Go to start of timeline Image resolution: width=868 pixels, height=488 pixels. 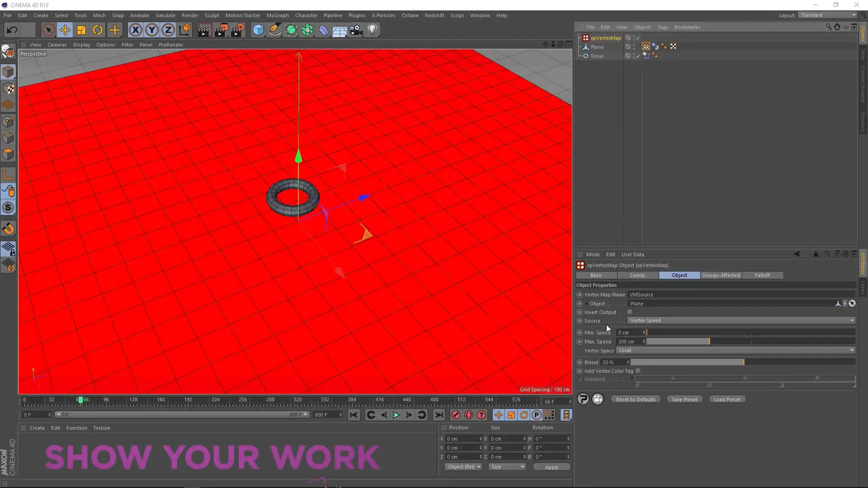point(354,415)
